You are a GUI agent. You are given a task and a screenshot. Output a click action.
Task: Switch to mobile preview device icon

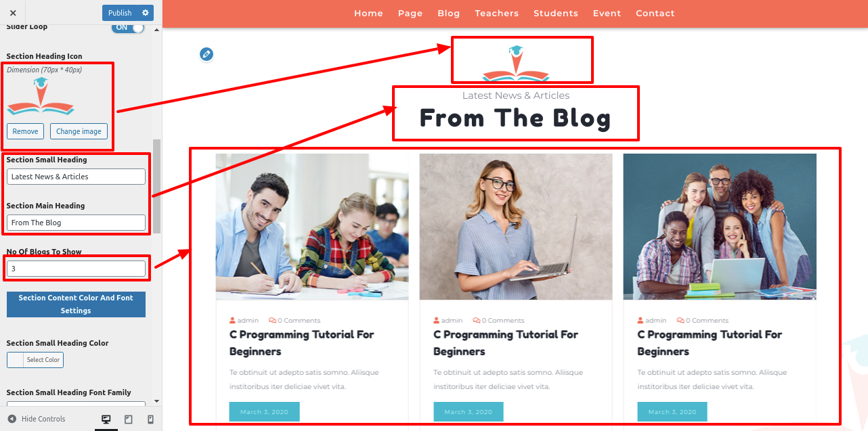click(x=150, y=419)
